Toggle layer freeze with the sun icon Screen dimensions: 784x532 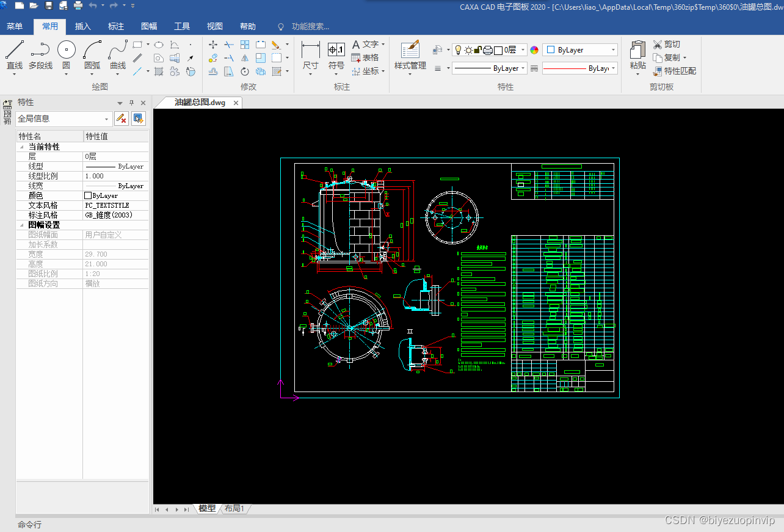468,50
